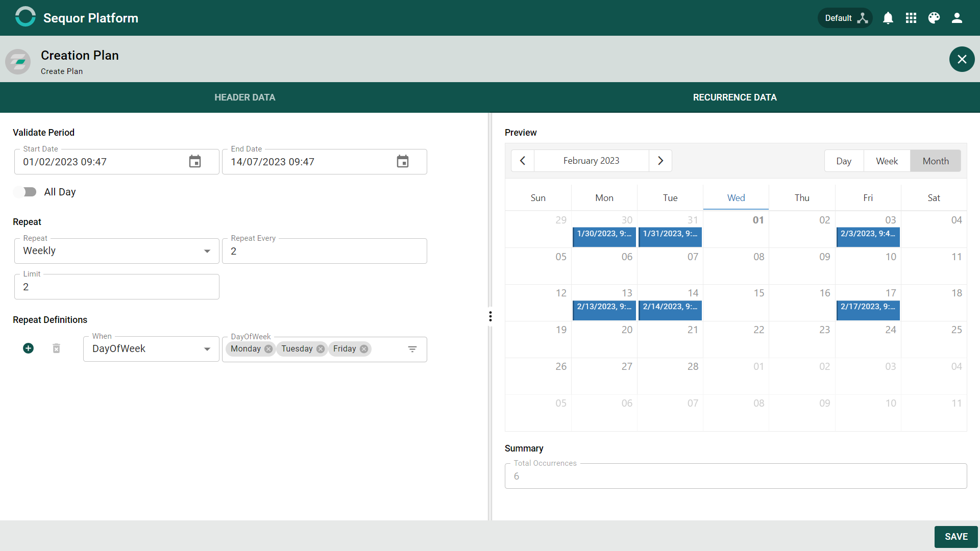Open the 2/3/2023 calendar event
Viewport: 980px width, 551px height.
[868, 237]
